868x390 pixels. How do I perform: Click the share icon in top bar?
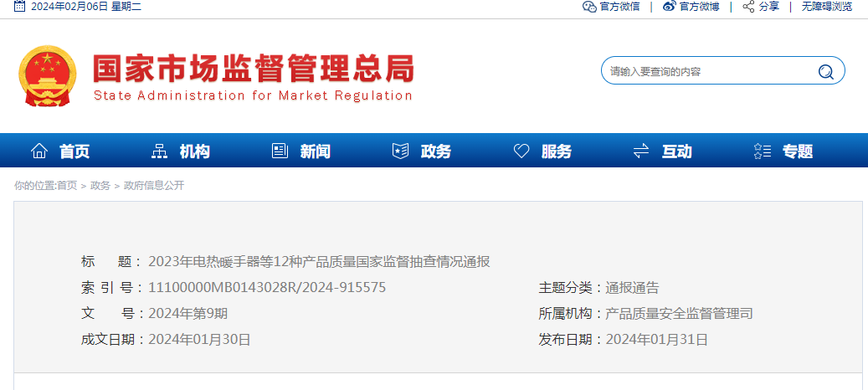(748, 7)
